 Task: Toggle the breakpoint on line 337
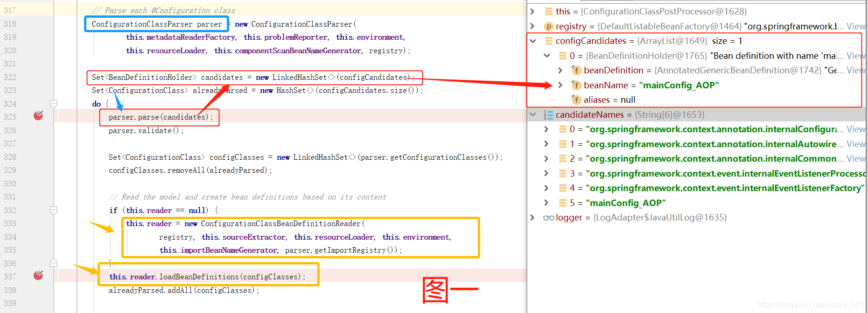point(38,275)
